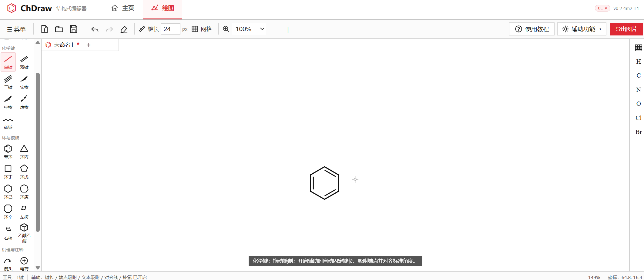
Task: Open the 100% zoom level dropdown
Action: [249, 29]
